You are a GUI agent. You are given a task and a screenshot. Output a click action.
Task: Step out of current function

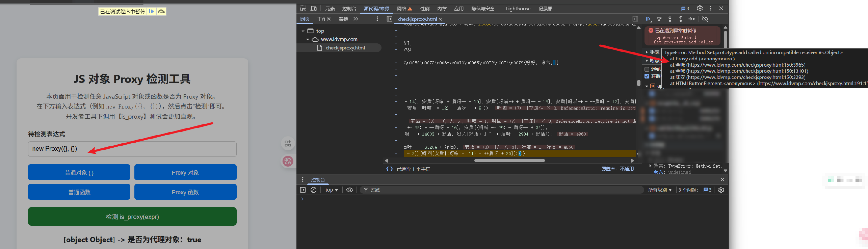[x=681, y=19]
